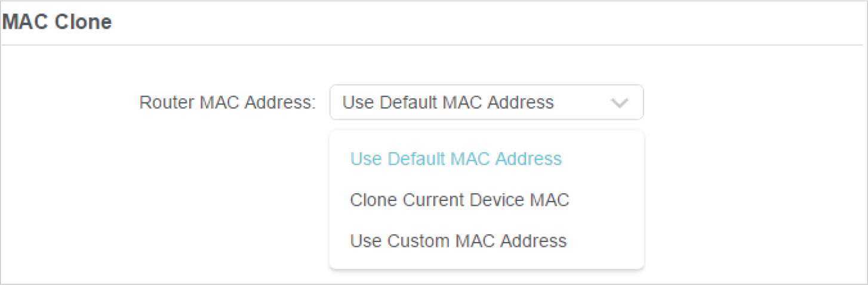This screenshot has height=285, width=868.
Task: Click the Router MAC Address select box
Action: [x=486, y=103]
